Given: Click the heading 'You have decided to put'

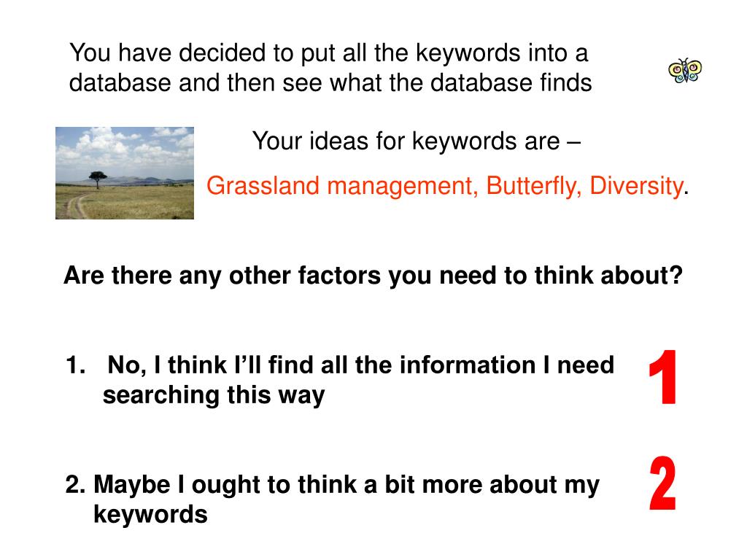Looking at the screenshot, I should click(x=329, y=52).
